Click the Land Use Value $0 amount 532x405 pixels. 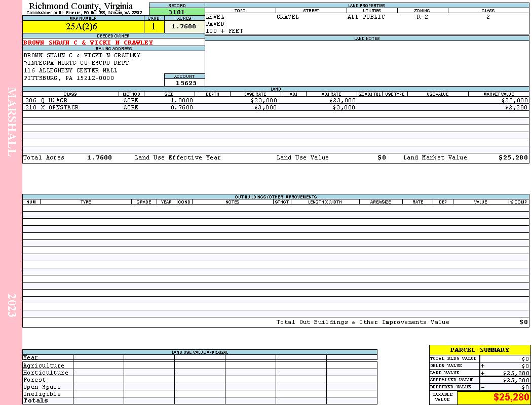tap(382, 157)
